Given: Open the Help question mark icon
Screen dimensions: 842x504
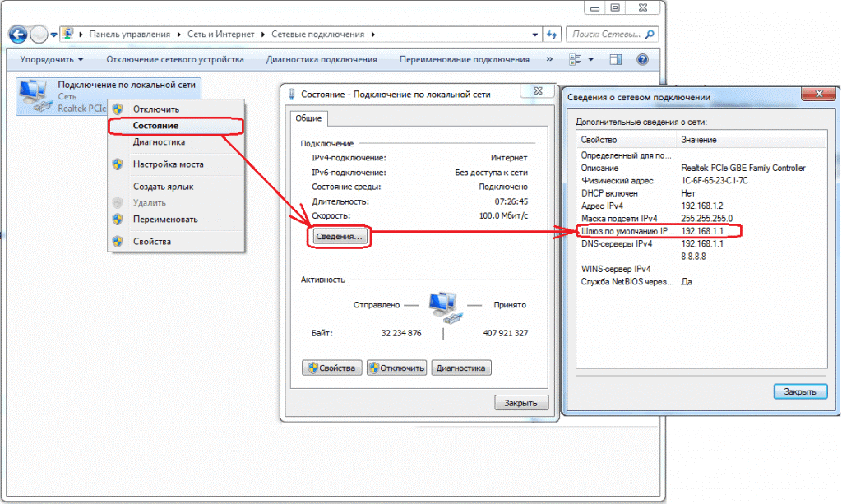Looking at the screenshot, I should pos(642,60).
